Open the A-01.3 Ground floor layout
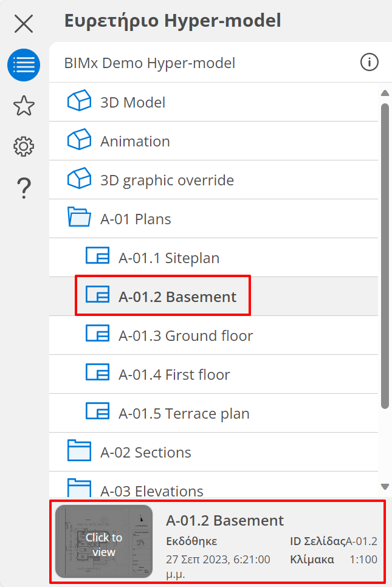This screenshot has width=392, height=587. pos(185,335)
